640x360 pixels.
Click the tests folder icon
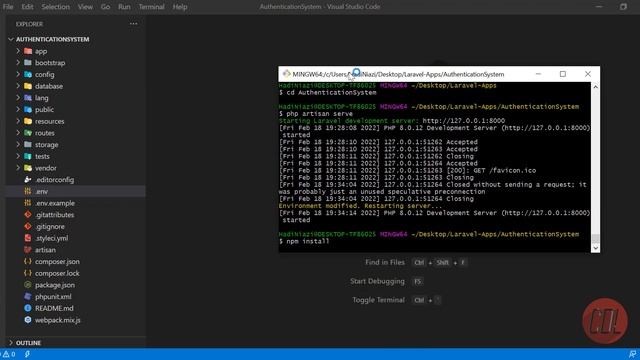(28, 156)
